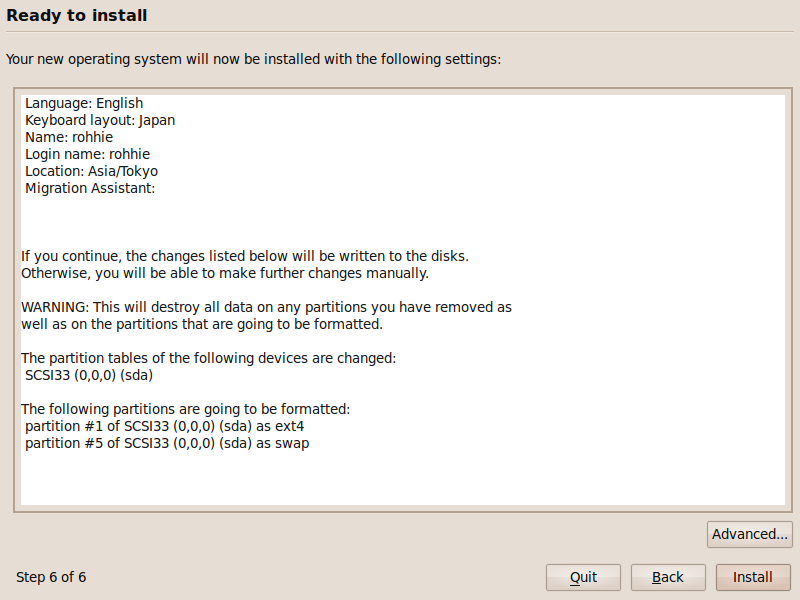800x600 pixels.
Task: Click 'The following partitions are going to be formatted' line
Action: point(186,409)
